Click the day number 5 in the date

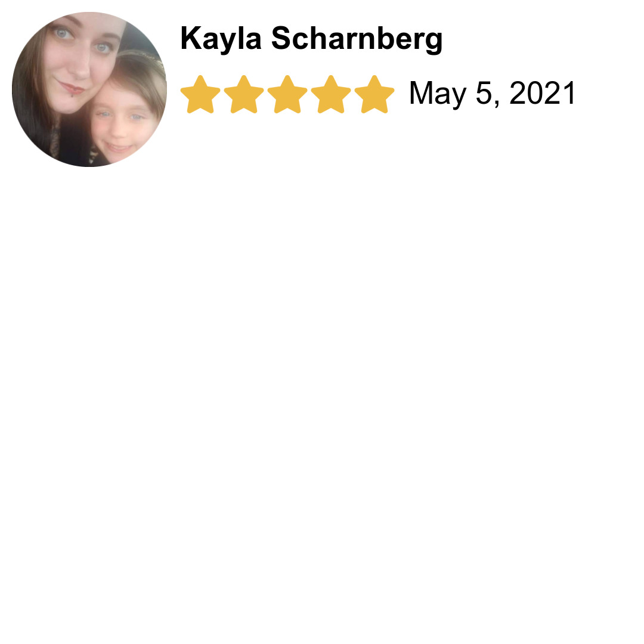485,93
